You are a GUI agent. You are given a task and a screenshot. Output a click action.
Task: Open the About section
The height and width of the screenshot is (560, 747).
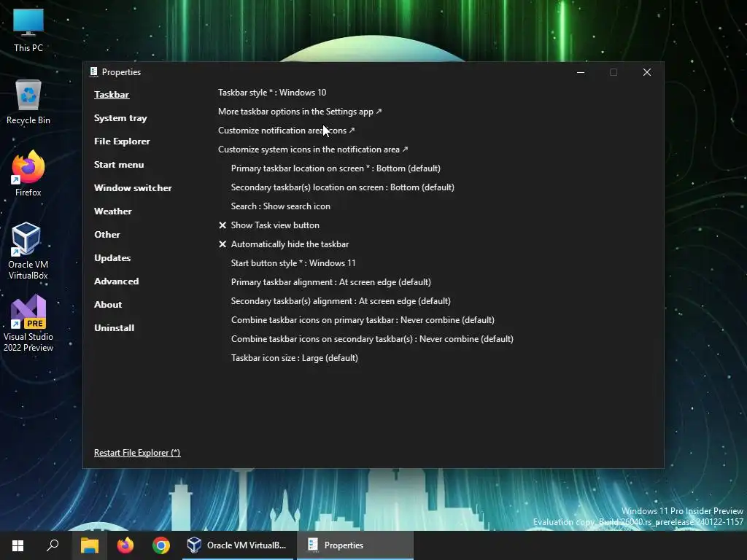[108, 305]
